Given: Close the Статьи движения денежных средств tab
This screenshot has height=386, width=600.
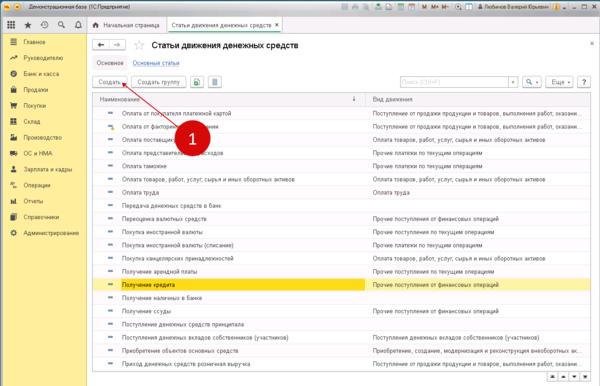Looking at the screenshot, I should click(277, 25).
